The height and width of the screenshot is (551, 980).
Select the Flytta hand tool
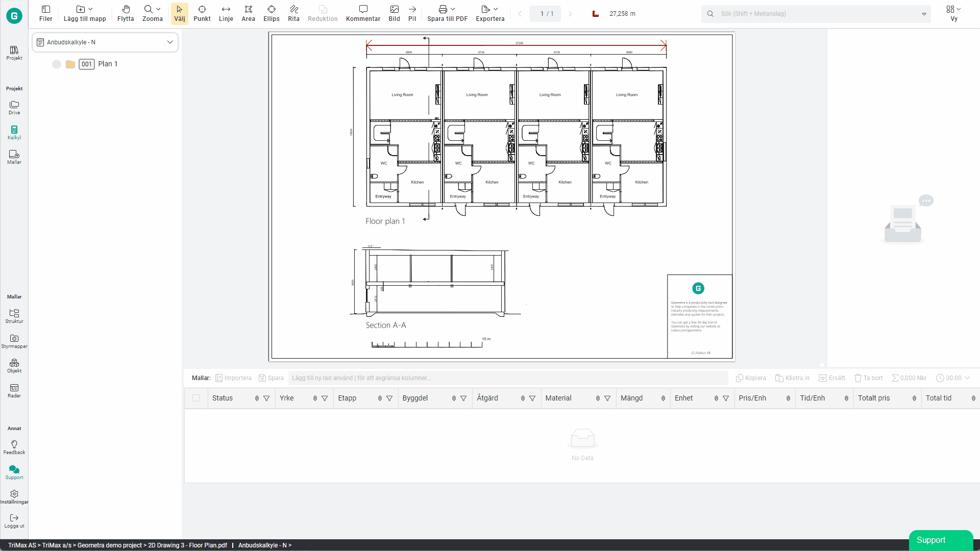[126, 14]
